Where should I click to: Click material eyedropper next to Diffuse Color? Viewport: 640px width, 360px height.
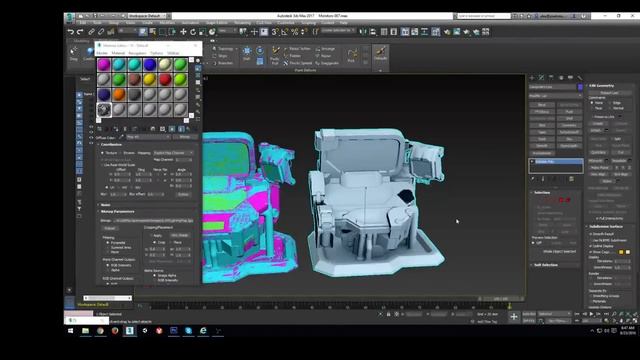coord(121,137)
